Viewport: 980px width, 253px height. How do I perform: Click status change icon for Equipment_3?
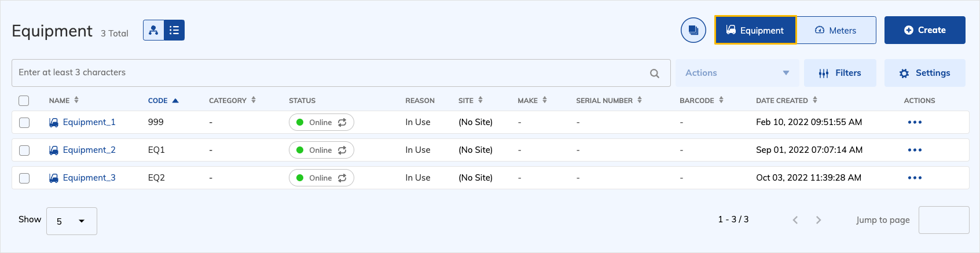pos(342,178)
